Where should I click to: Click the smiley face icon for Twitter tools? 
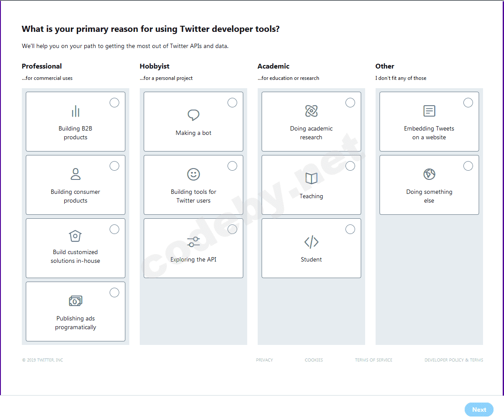click(x=193, y=175)
